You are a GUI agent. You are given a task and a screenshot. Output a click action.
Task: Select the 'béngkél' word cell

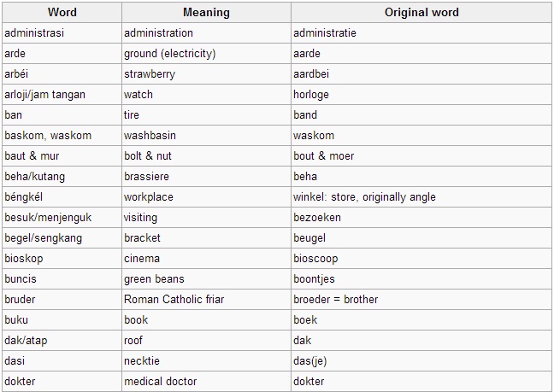(x=62, y=197)
